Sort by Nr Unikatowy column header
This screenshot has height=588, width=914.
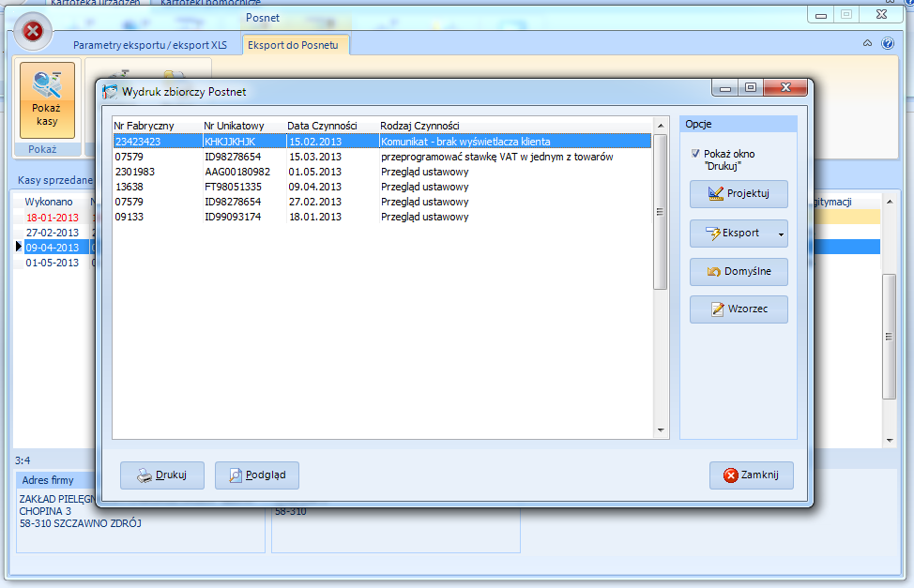[x=234, y=126]
